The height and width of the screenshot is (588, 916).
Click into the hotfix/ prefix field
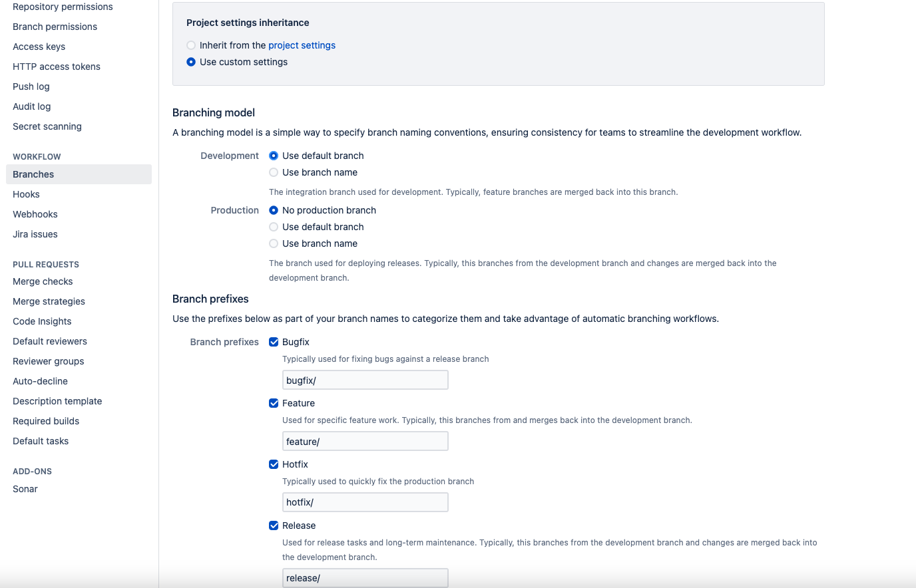click(x=365, y=502)
